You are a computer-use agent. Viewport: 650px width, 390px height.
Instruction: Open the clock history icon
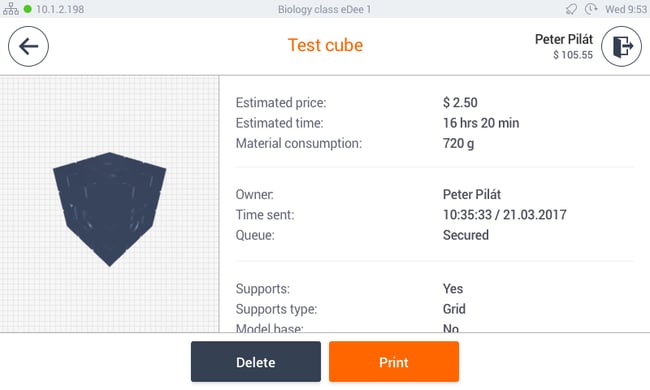[591, 9]
